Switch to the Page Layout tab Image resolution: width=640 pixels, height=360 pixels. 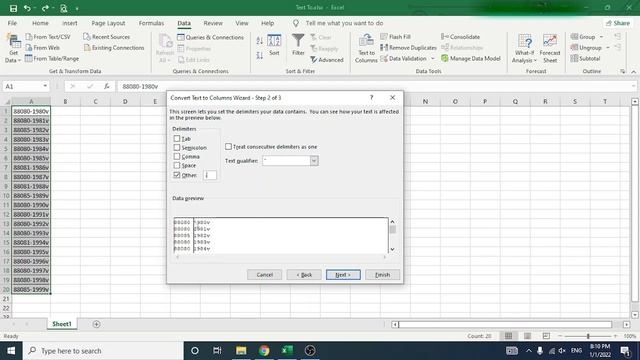(108, 23)
